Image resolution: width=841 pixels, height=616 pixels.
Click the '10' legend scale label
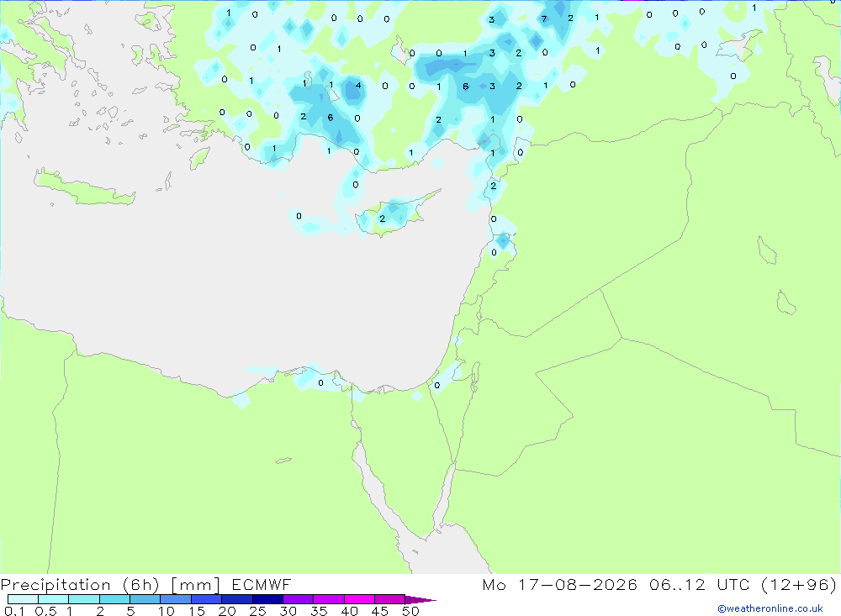click(167, 611)
